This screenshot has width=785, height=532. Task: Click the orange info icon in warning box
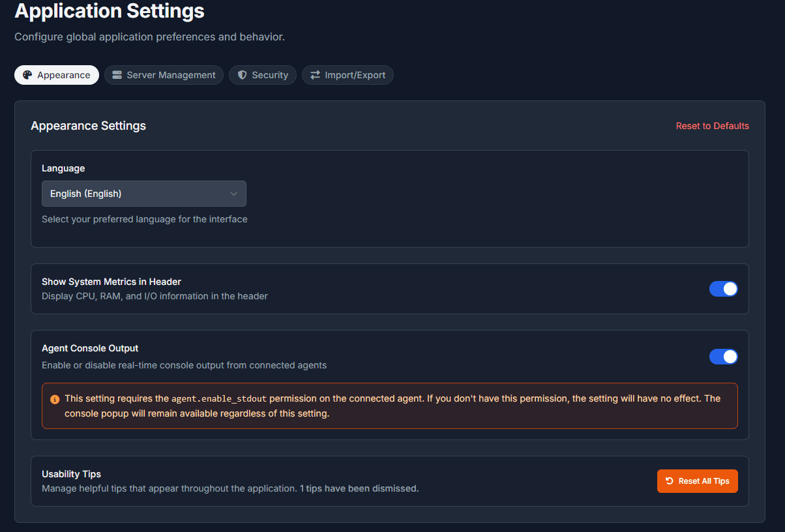[x=55, y=399]
